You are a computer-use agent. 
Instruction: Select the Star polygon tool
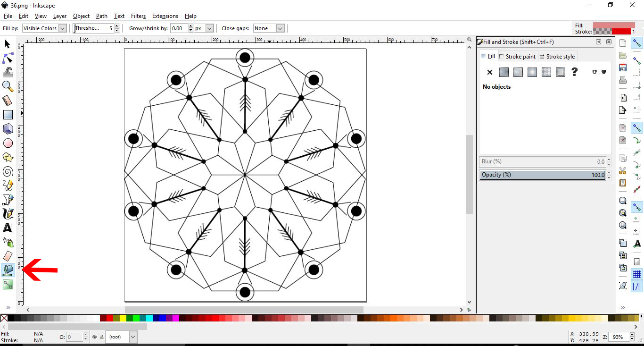[8, 157]
